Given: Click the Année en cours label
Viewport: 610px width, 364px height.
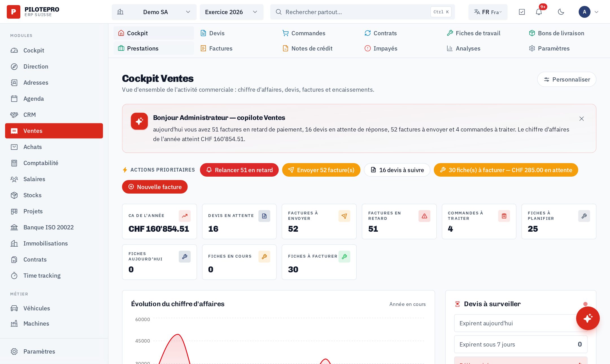Looking at the screenshot, I should pyautogui.click(x=408, y=304).
